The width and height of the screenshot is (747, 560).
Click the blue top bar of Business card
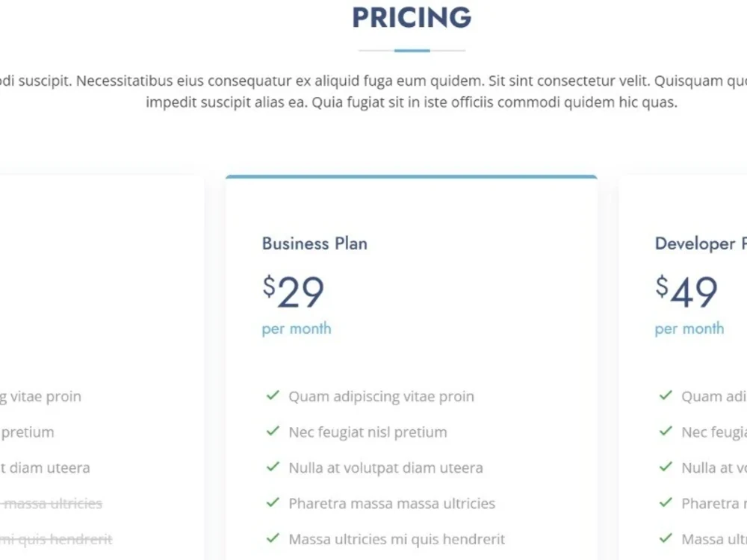pos(412,177)
